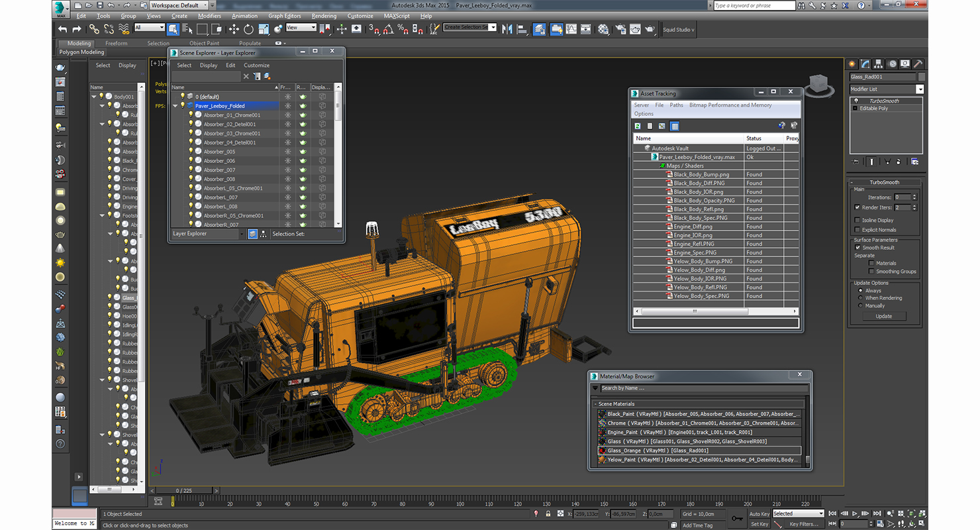Open Select by Name list
980x530 pixels.
coord(187,28)
